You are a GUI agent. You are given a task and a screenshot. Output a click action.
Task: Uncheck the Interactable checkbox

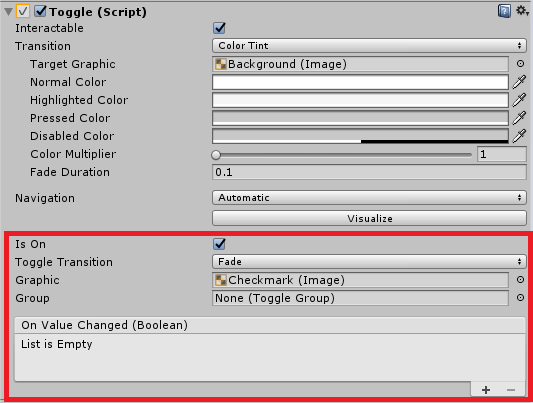pyautogui.click(x=219, y=28)
